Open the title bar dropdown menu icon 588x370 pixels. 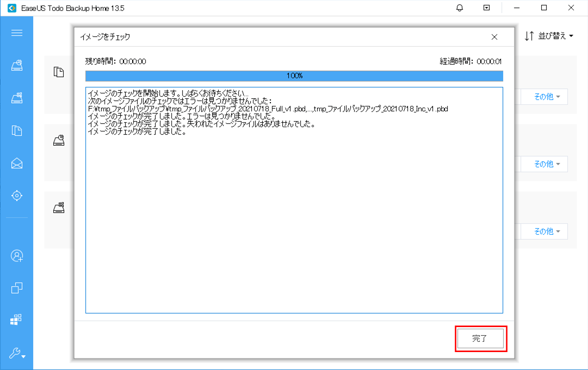pos(487,8)
